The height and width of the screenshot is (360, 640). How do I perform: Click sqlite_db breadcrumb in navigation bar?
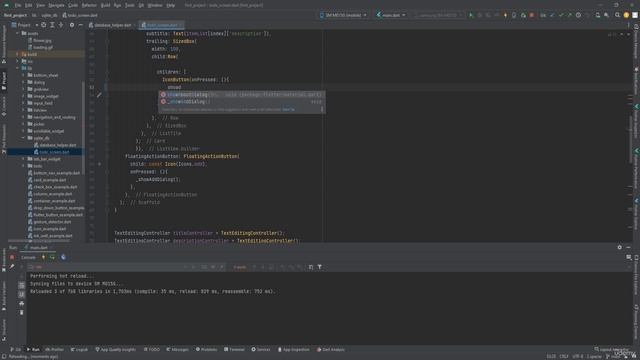(49, 15)
